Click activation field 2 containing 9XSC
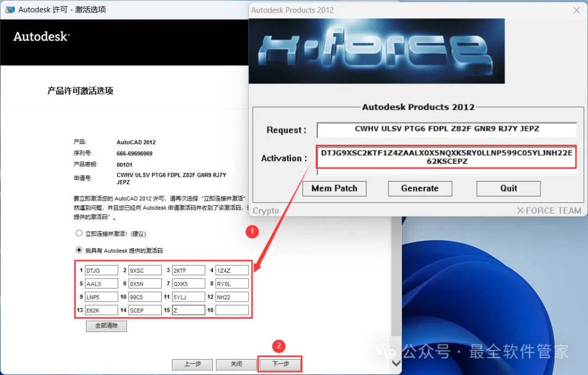Image resolution: width=588 pixels, height=375 pixels. (x=145, y=271)
